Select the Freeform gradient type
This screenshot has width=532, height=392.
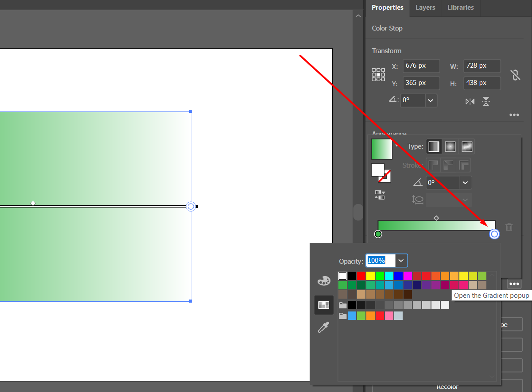pos(467,146)
